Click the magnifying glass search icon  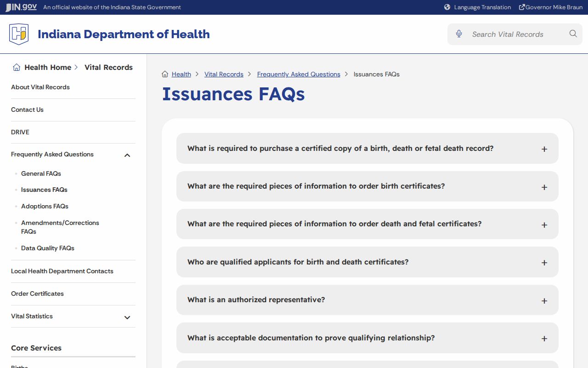click(x=573, y=34)
